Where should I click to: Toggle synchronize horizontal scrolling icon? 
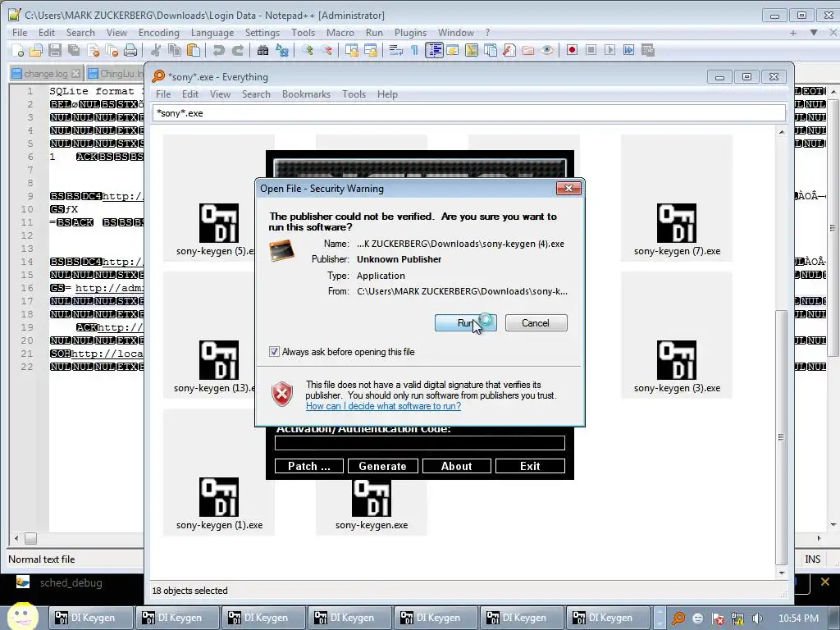coord(370,50)
